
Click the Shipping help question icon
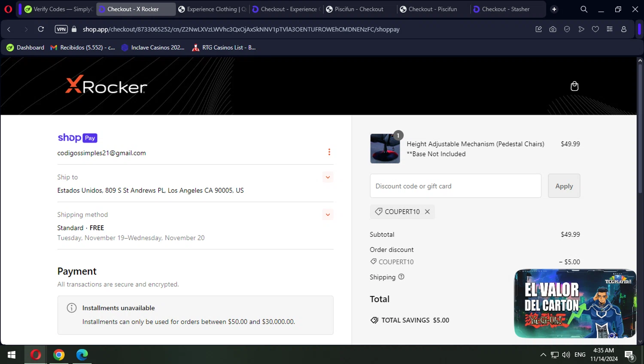(401, 277)
